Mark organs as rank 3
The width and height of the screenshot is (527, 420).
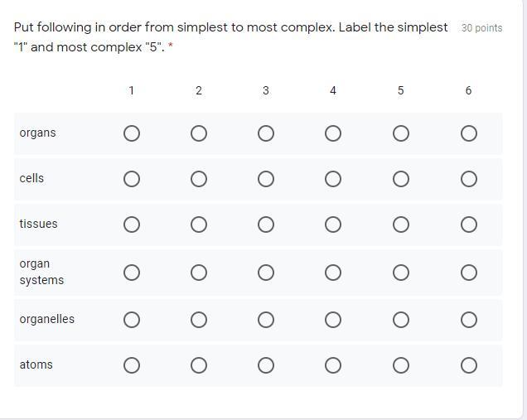click(266, 133)
